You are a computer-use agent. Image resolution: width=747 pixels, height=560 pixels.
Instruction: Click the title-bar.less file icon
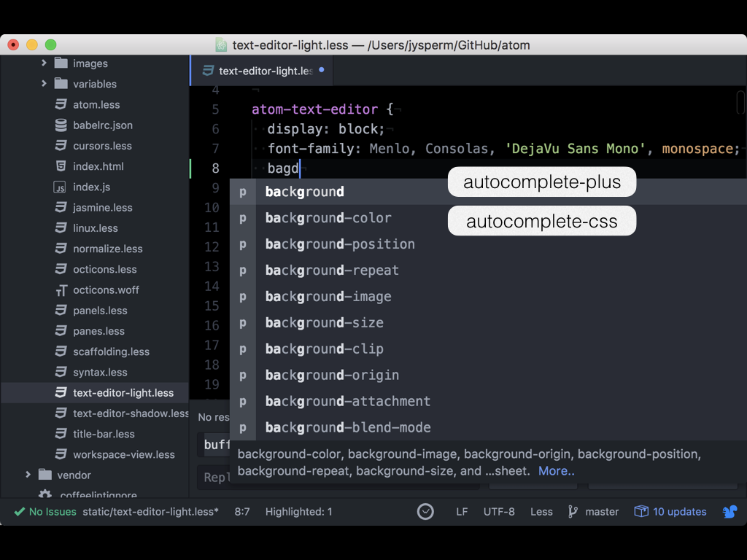pyautogui.click(x=61, y=433)
